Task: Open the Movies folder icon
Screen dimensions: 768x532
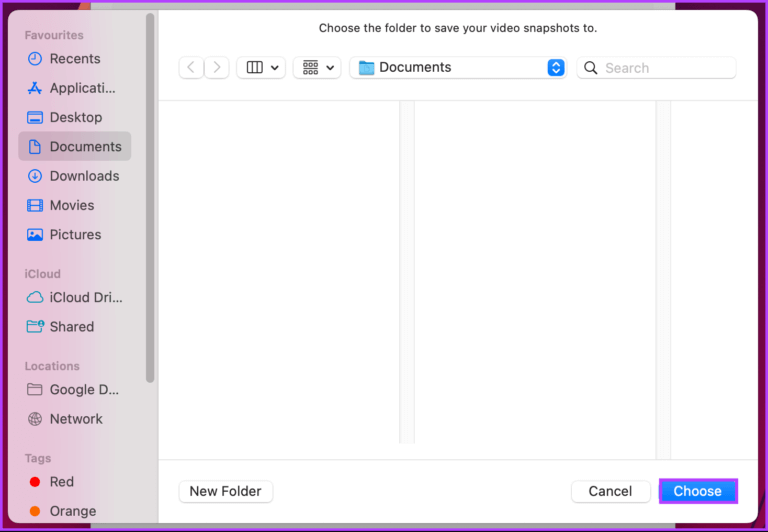Action: coord(35,205)
